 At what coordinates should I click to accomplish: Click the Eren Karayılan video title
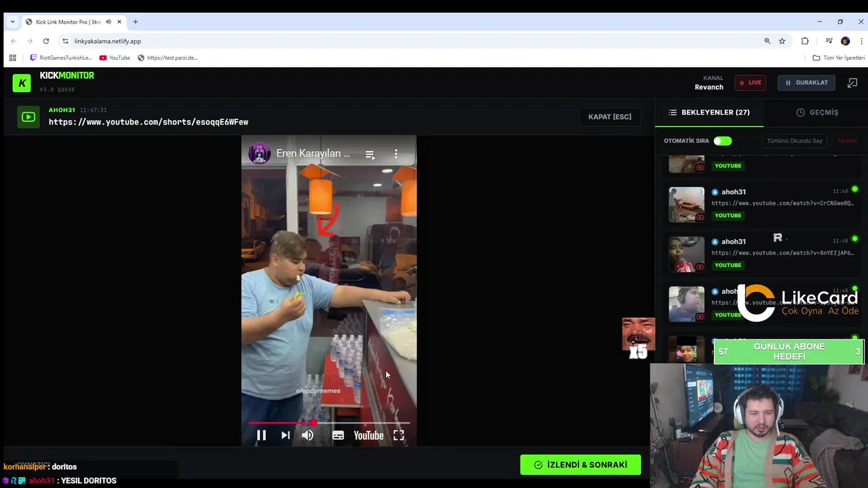(313, 154)
